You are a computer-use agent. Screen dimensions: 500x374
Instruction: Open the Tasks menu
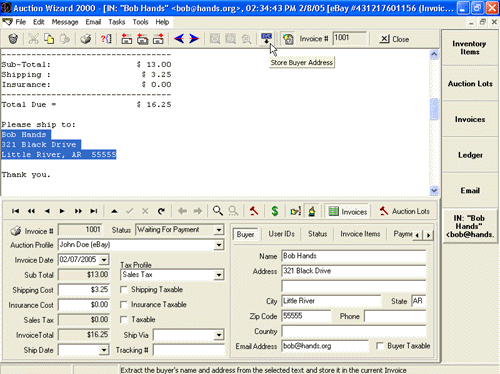[117, 22]
